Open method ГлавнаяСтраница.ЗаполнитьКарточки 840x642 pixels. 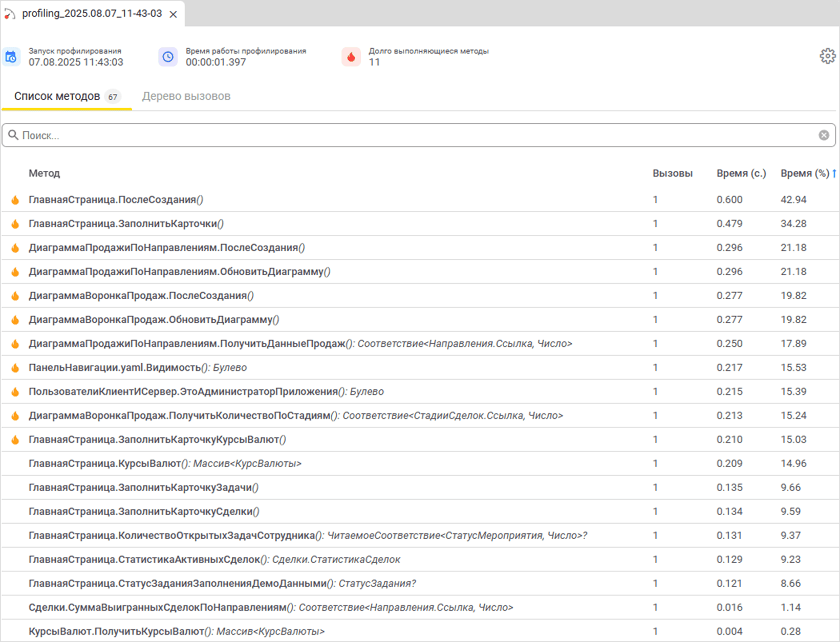126,224
